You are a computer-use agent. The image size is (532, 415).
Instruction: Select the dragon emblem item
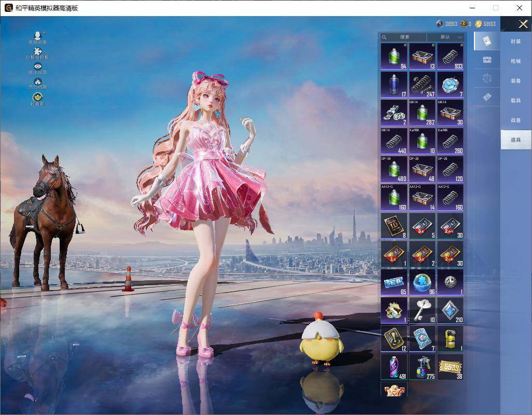coord(394,311)
